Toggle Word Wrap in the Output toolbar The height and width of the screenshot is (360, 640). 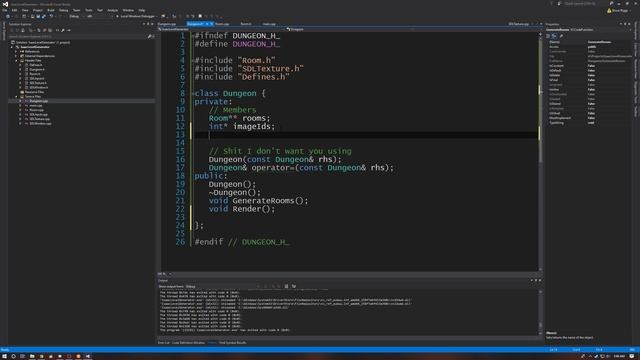click(x=294, y=287)
